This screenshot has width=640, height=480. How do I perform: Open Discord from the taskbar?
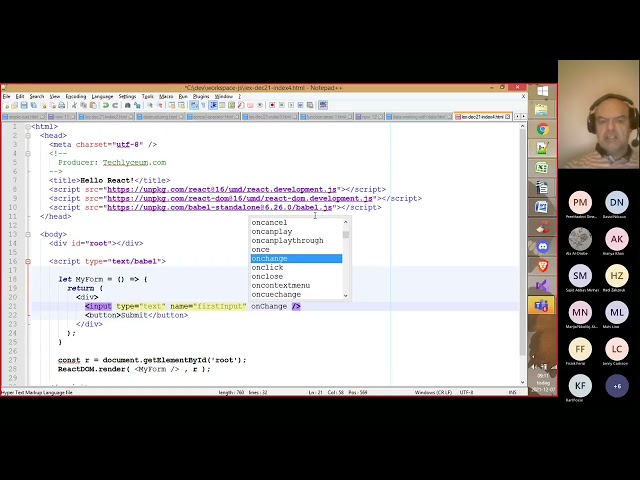542,246
